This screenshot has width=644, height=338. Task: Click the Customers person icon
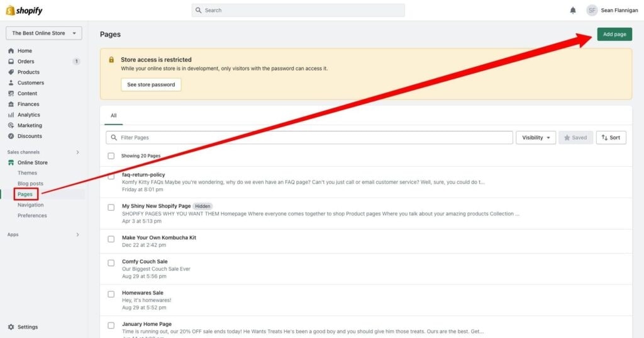(x=11, y=82)
